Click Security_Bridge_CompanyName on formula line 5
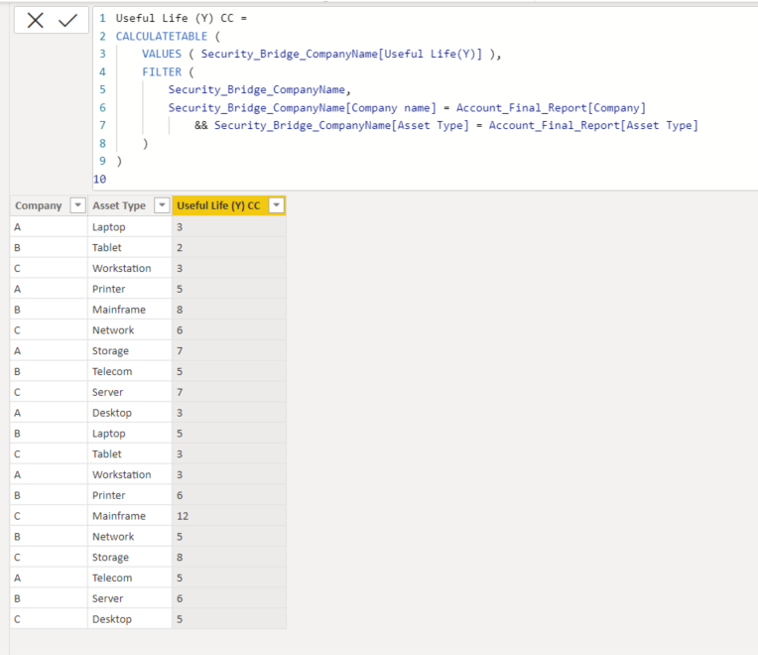This screenshot has width=758, height=655. (x=257, y=90)
